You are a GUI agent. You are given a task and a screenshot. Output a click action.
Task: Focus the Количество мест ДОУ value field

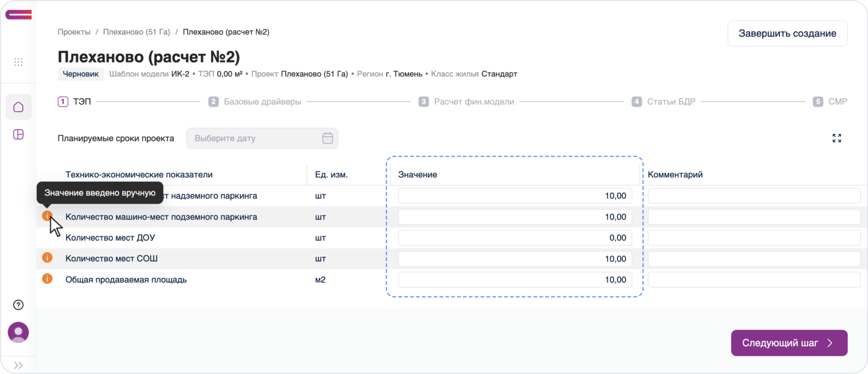coord(515,238)
